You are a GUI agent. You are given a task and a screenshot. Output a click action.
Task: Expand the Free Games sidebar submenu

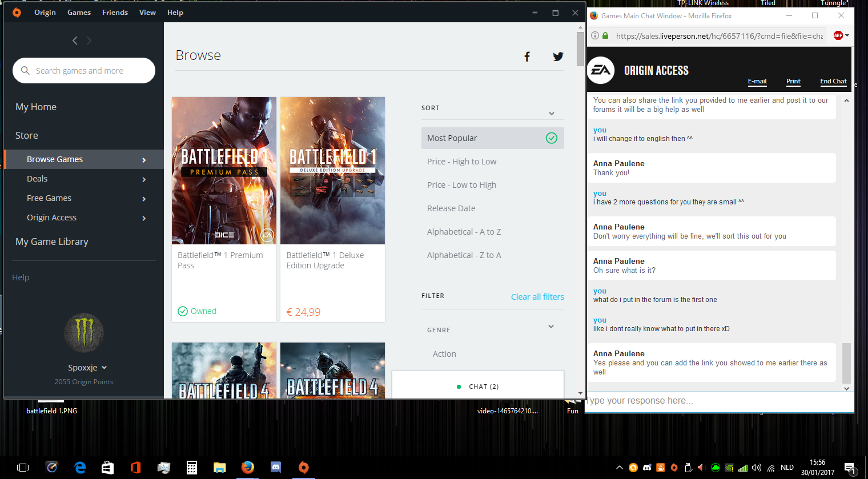(x=144, y=199)
